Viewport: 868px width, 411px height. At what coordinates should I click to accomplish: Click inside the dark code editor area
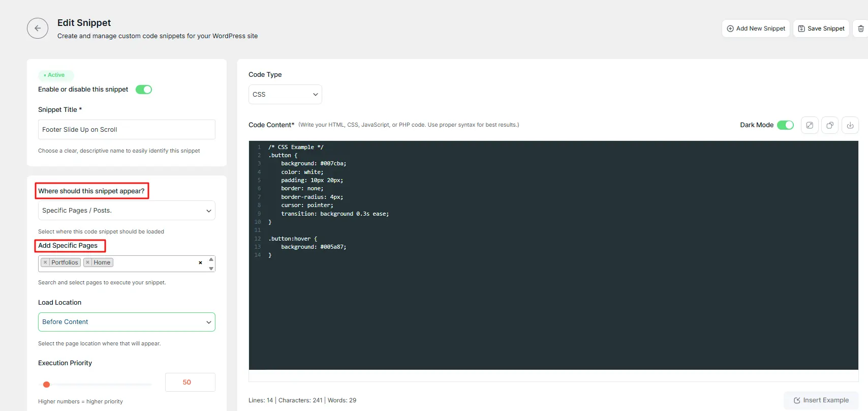pyautogui.click(x=553, y=305)
